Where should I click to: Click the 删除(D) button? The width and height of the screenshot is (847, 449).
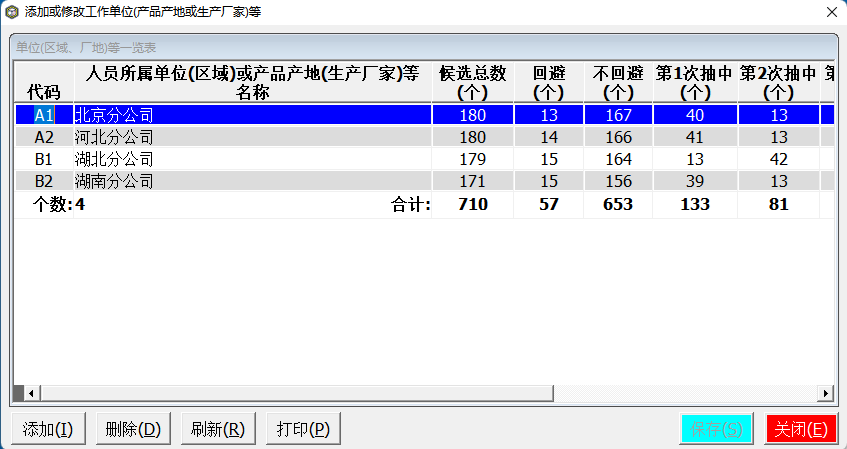(133, 430)
